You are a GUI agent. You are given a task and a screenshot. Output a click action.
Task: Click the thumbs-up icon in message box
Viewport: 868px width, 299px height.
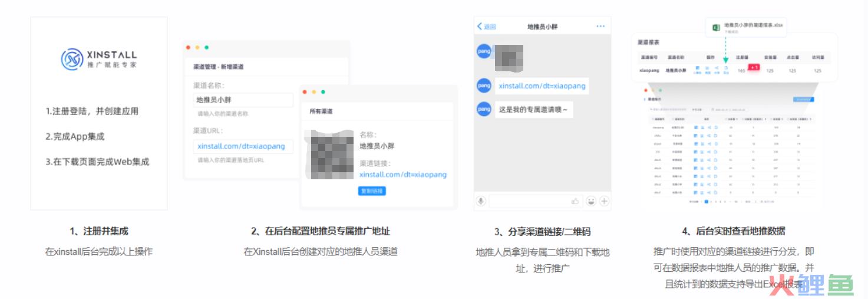[x=575, y=201]
